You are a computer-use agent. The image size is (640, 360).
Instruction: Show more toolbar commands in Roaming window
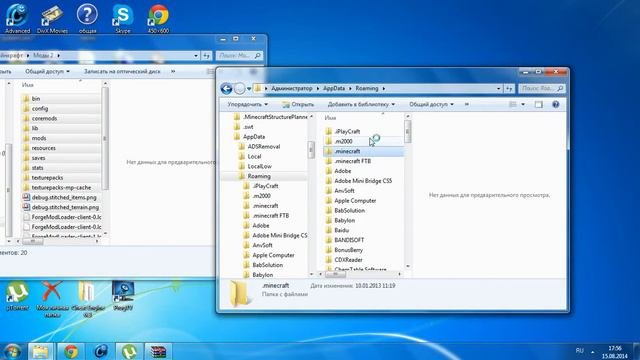click(467, 104)
